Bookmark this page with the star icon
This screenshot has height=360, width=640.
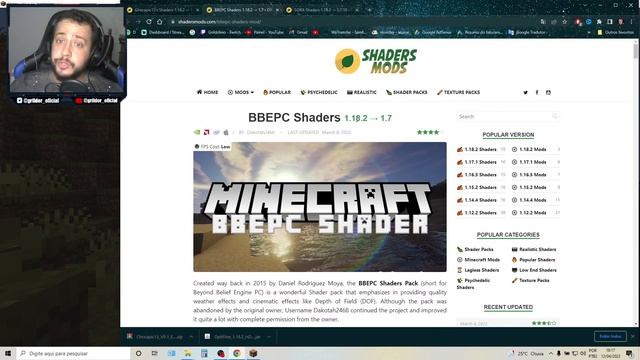[x=564, y=22]
